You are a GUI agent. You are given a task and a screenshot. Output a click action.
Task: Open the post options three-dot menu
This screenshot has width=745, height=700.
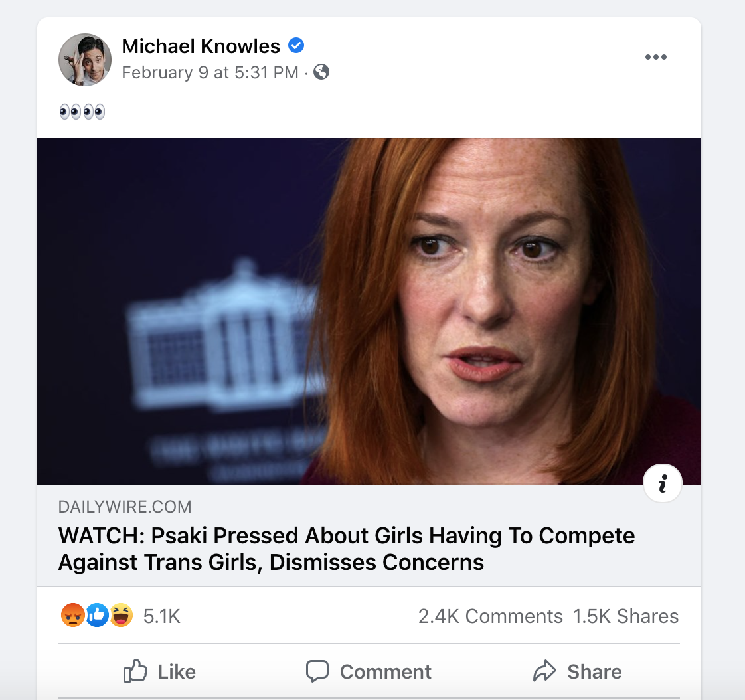656,57
